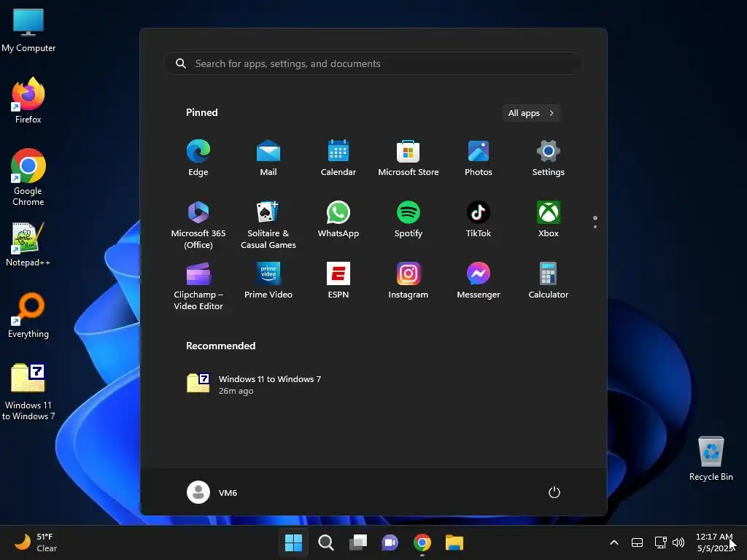Viewport: 747px width, 560px height.
Task: Select the Notepad++ desktop shortcut
Action: point(28,244)
